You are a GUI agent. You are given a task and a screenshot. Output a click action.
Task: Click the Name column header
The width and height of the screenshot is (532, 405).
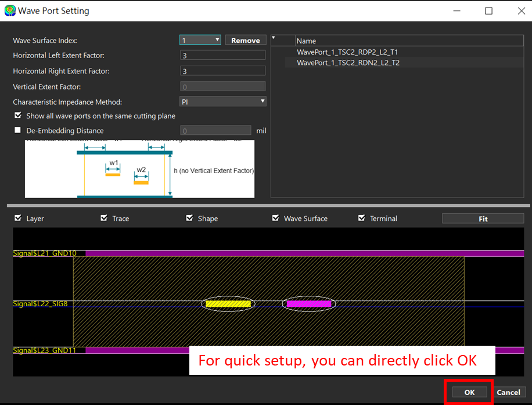tap(409, 41)
